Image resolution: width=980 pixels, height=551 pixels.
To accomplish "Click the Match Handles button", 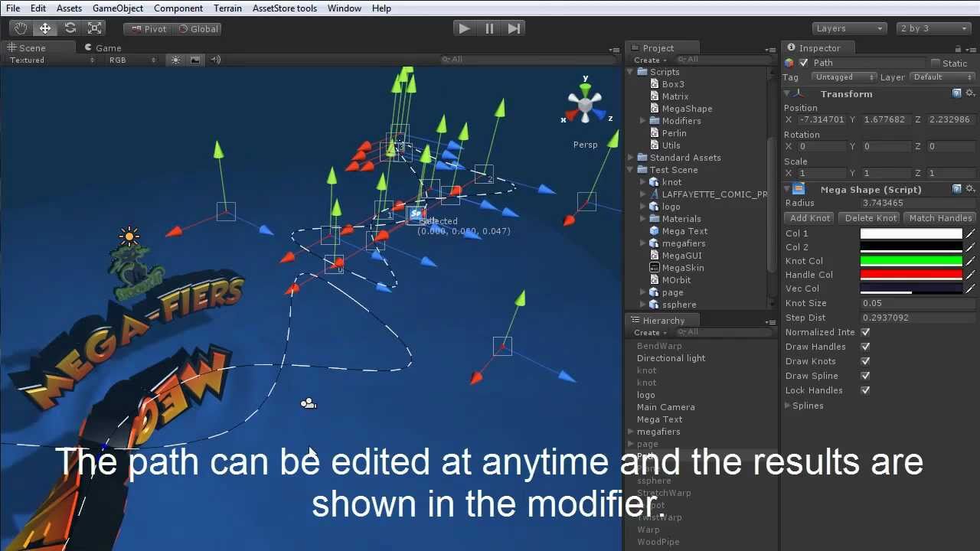I will coord(939,217).
